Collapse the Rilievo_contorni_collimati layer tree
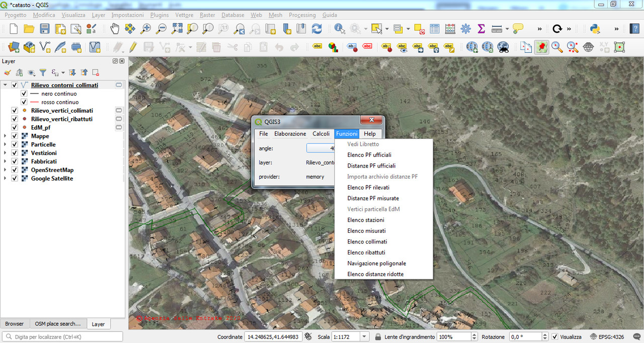Image resolution: width=644 pixels, height=343 pixels. tap(6, 85)
